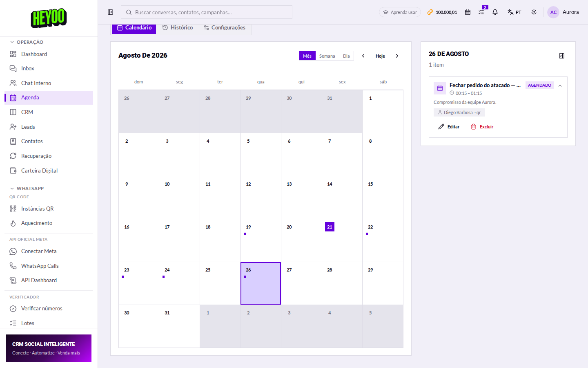Open Dashboard from the sidebar

49,54
